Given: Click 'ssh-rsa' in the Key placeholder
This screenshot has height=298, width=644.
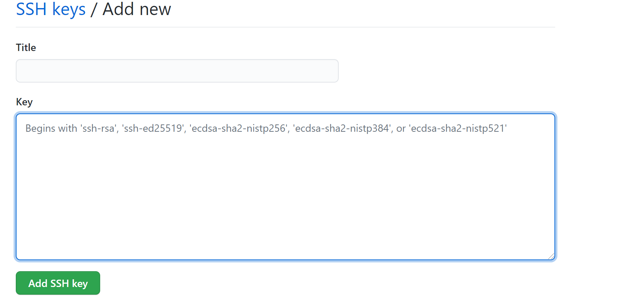Looking at the screenshot, I should pyautogui.click(x=98, y=128).
